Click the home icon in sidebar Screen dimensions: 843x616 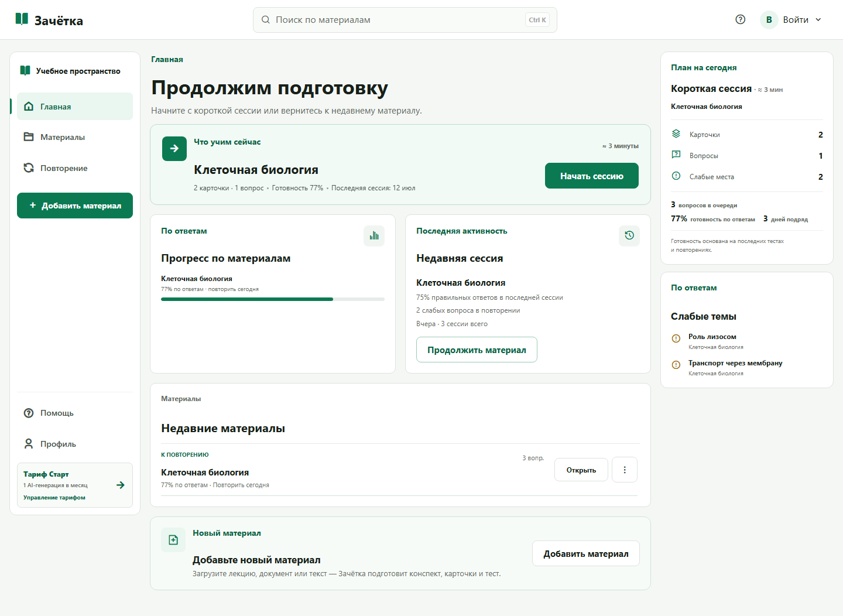[x=29, y=107]
